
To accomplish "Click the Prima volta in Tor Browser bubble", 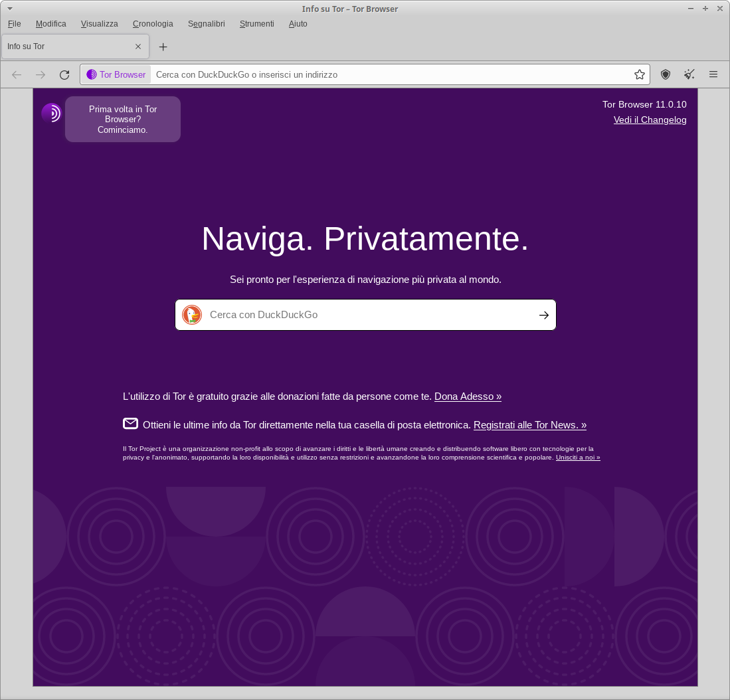I will coord(123,120).
